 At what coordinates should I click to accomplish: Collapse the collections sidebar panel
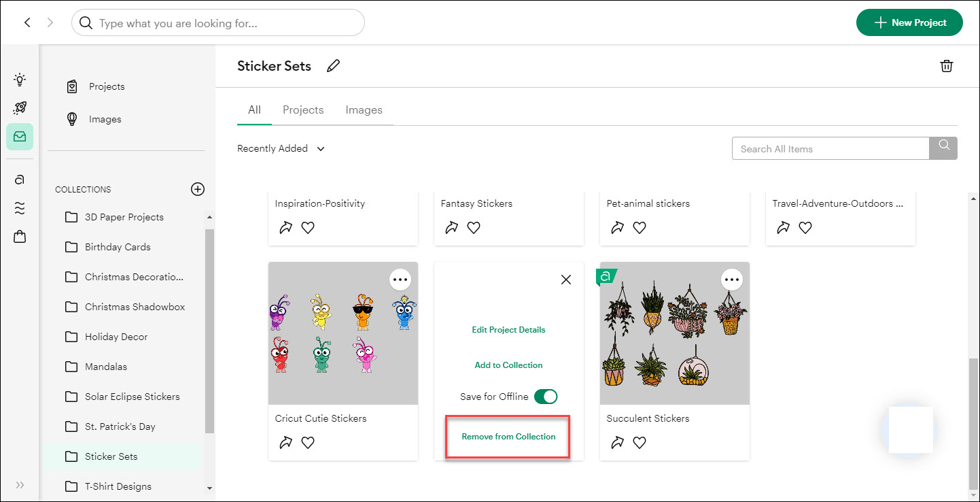point(20,484)
